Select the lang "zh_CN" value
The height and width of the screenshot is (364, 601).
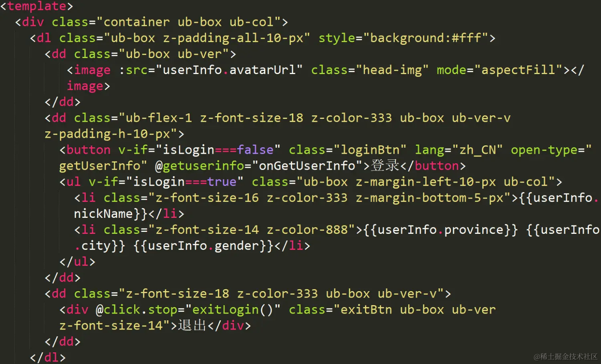tap(478, 150)
